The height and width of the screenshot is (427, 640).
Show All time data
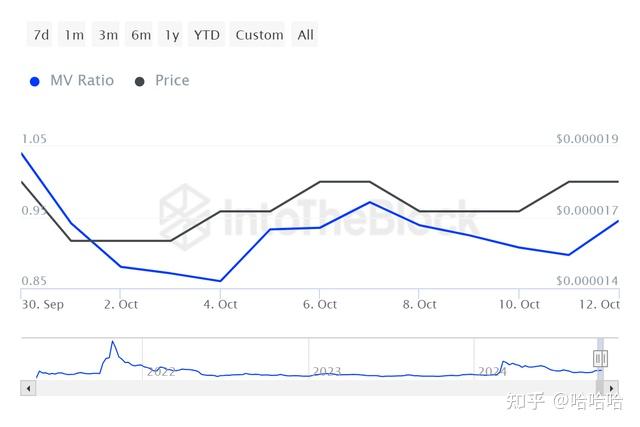pos(305,35)
